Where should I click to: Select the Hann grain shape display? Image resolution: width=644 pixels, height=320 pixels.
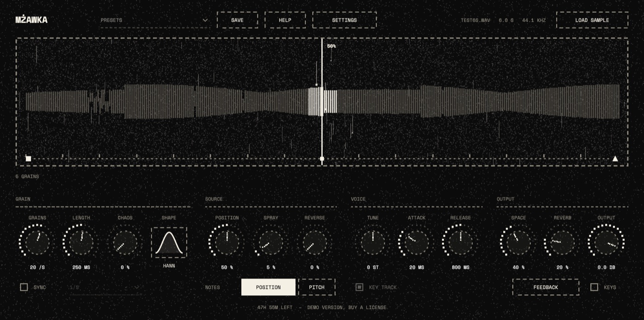(x=169, y=242)
